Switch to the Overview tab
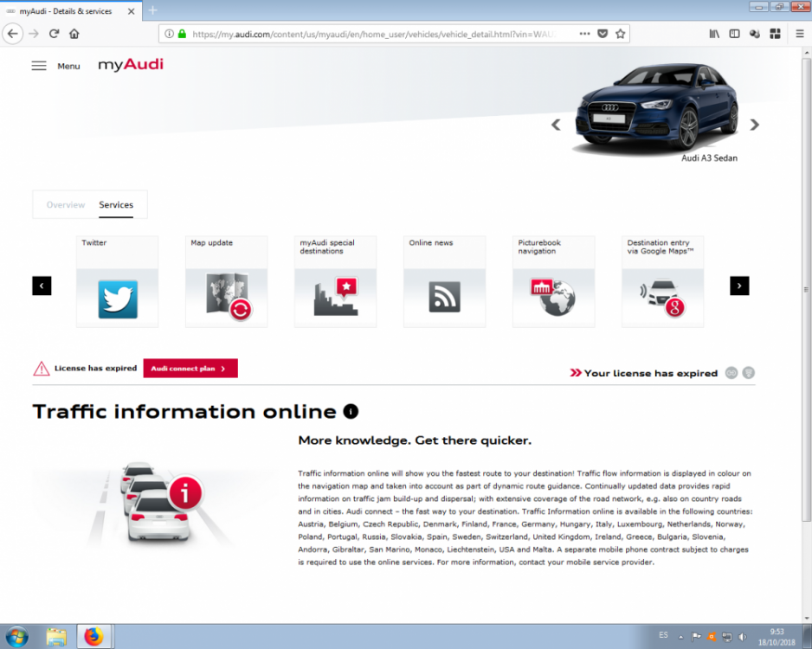Screen dimensions: 812x649 [x=66, y=205]
